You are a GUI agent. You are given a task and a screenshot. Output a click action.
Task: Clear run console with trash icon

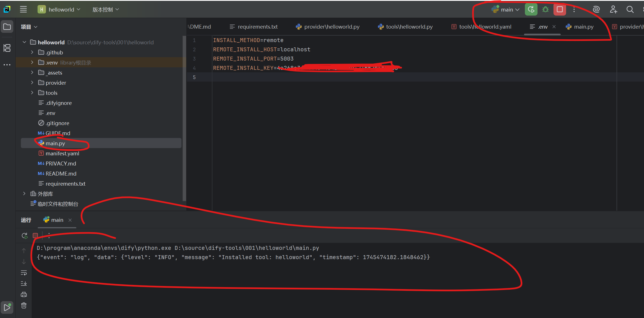click(x=24, y=305)
